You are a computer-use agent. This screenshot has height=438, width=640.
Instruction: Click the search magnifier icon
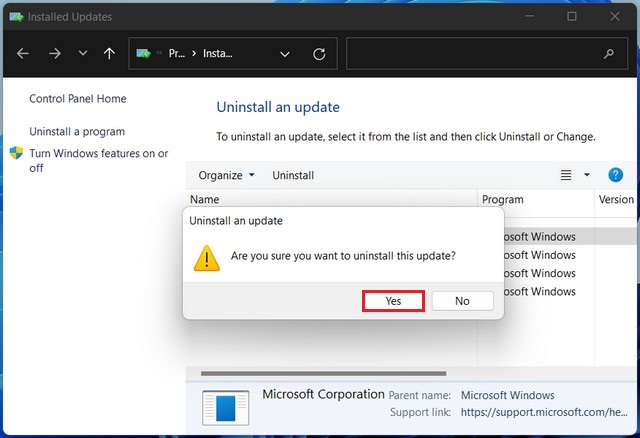(609, 53)
